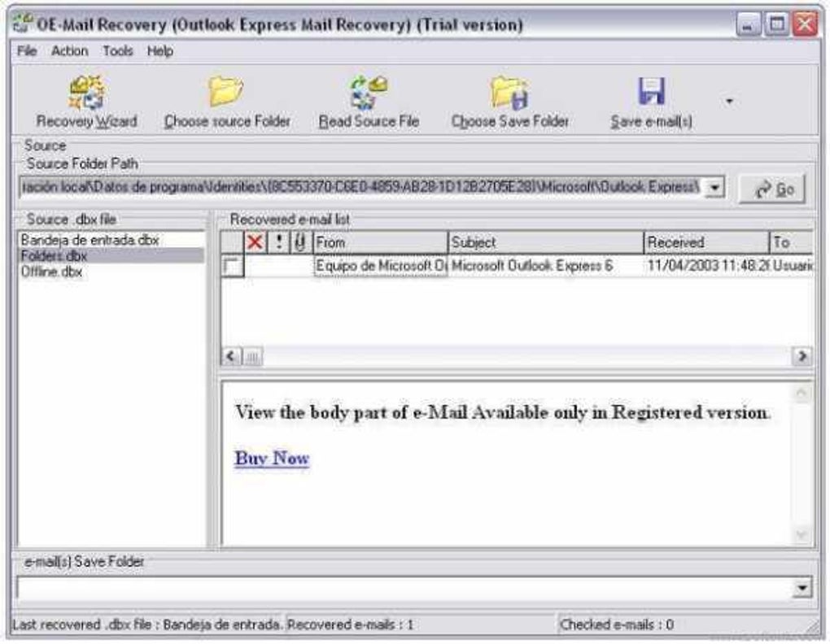Click the Recovered e-mails : 1 status
Image resolution: width=830 pixels, height=644 pixels.
[349, 625]
